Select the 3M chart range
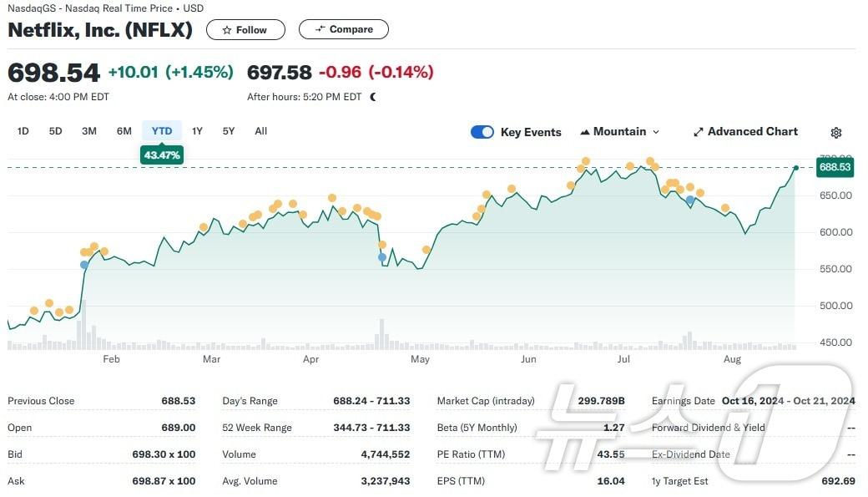The height and width of the screenshot is (497, 868). coord(89,131)
